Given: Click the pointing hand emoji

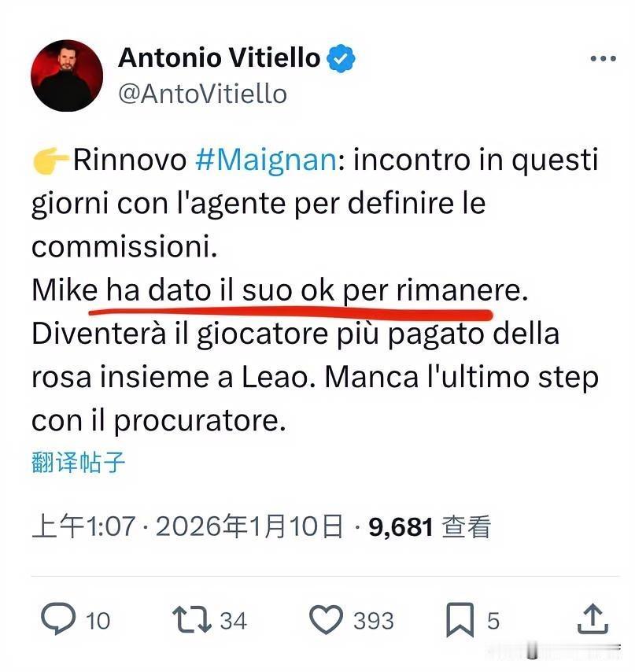Looking at the screenshot, I should (x=50, y=160).
